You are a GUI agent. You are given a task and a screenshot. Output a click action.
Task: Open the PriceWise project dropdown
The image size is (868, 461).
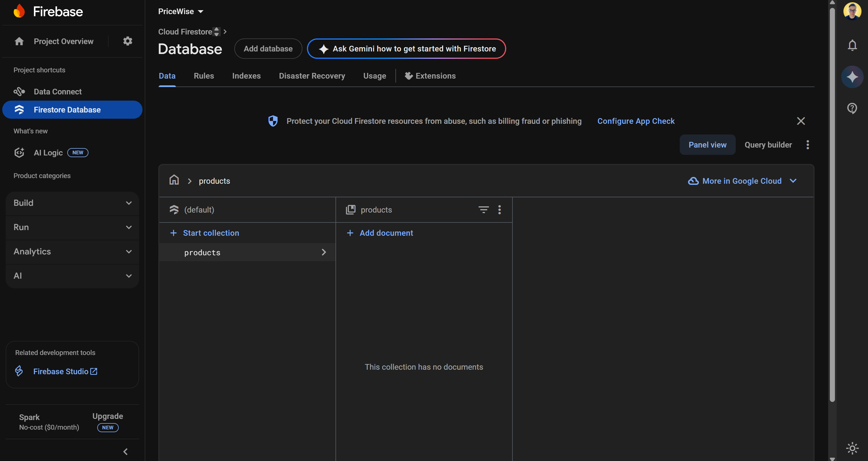coord(181,11)
